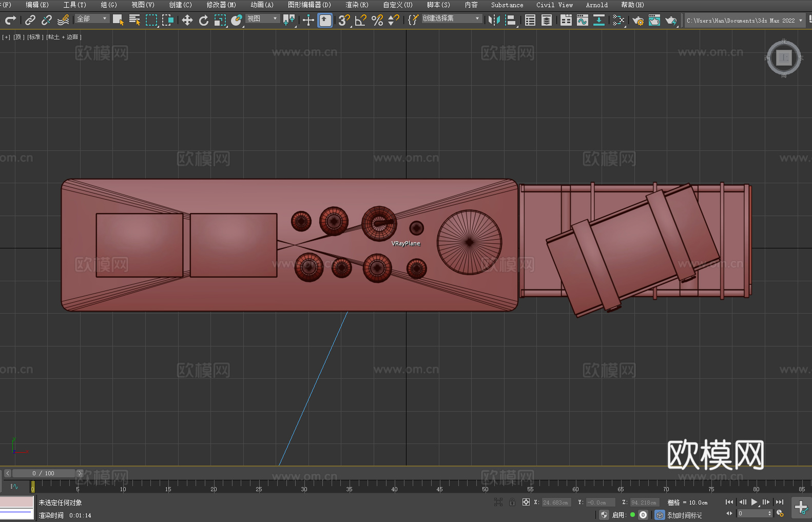Click Render Production teapot icon
Image resolution: width=812 pixels, height=522 pixels.
point(671,20)
